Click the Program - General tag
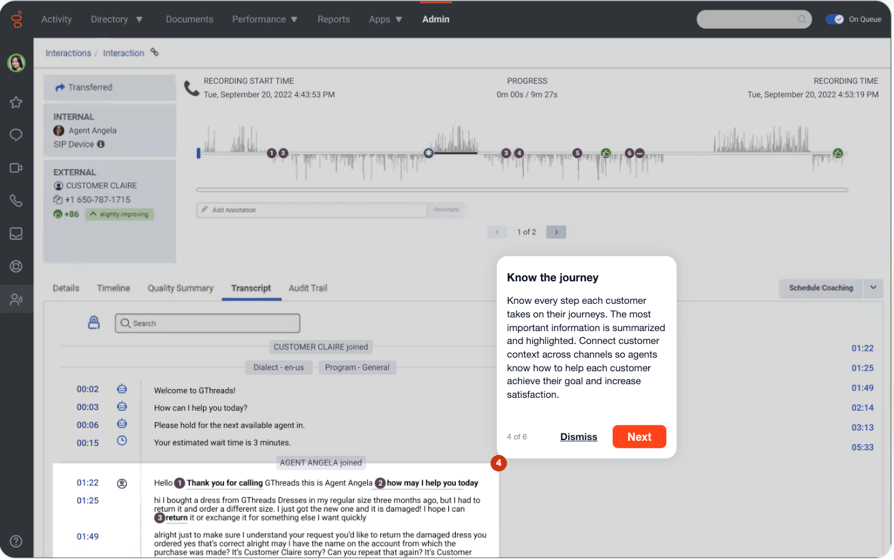894x560 pixels. click(357, 367)
